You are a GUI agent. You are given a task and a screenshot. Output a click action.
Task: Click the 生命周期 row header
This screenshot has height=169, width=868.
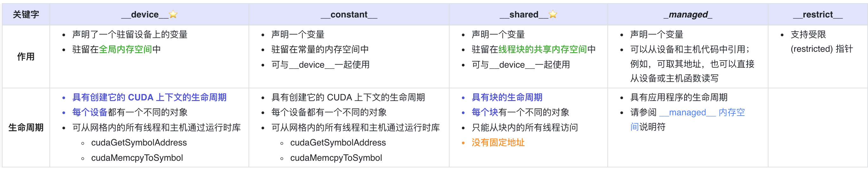coord(26,127)
